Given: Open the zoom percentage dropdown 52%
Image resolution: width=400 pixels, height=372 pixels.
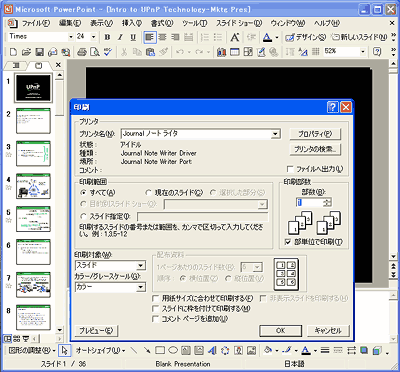Looking at the screenshot, I should coord(363,52).
